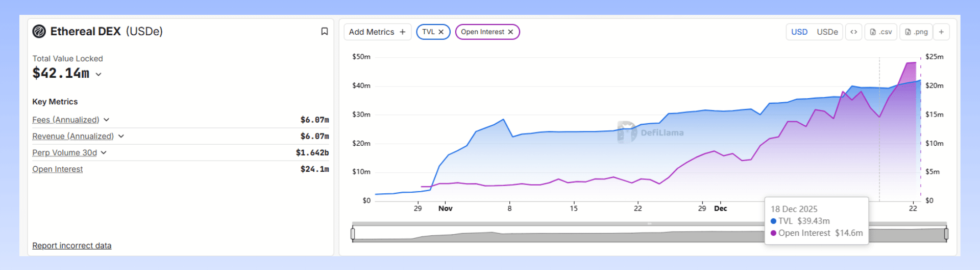Expand Fees (Annualized) details

(x=107, y=120)
